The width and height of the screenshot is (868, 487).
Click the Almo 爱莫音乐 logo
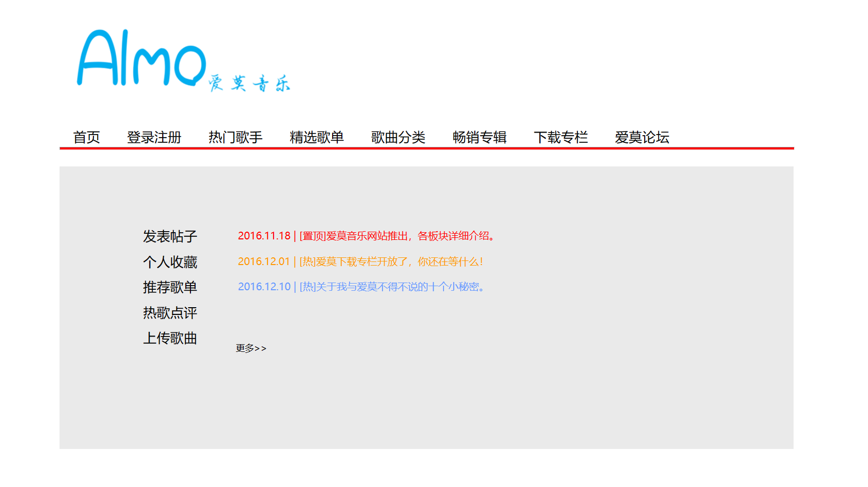point(184,61)
